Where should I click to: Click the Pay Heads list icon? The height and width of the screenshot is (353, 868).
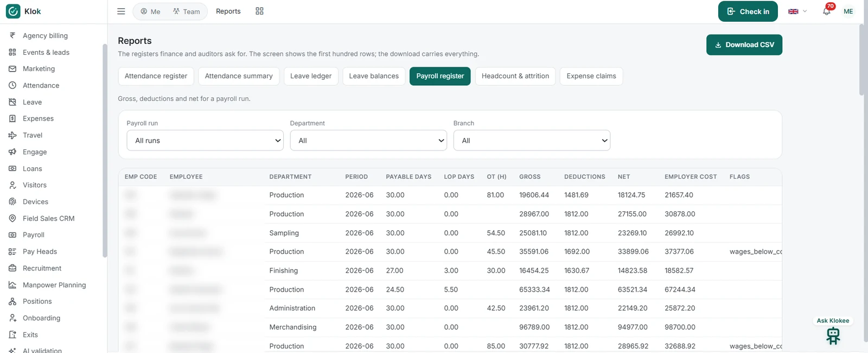[x=12, y=251]
